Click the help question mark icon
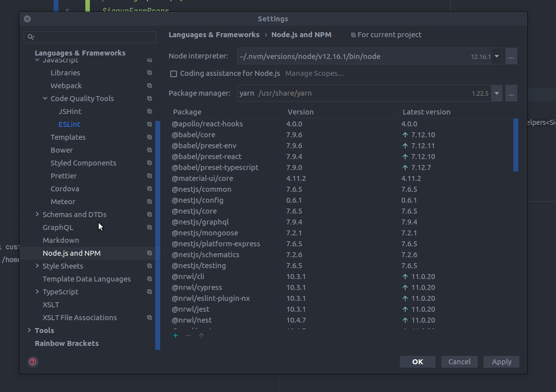This screenshot has width=556, height=392. pos(33,361)
